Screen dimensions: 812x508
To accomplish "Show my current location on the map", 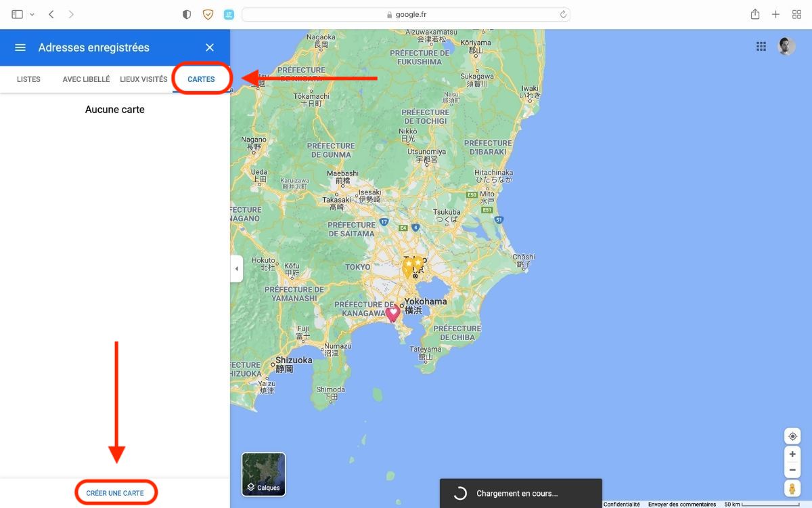I will pos(792,436).
